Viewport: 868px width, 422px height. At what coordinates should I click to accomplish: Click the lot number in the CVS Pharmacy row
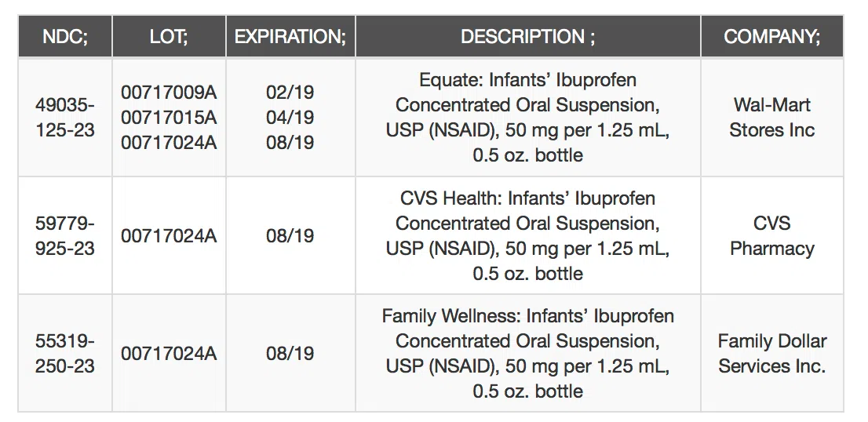169,236
